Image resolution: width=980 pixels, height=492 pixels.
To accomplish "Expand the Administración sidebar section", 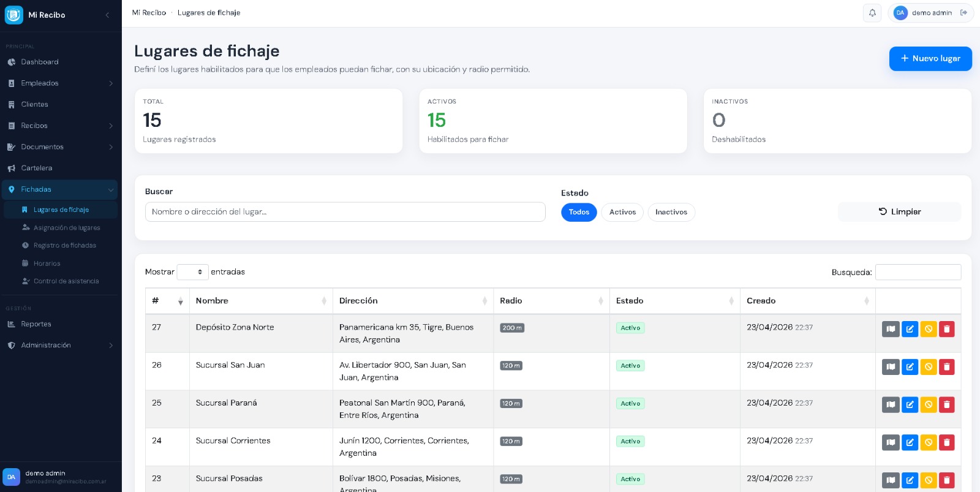I will [61, 346].
